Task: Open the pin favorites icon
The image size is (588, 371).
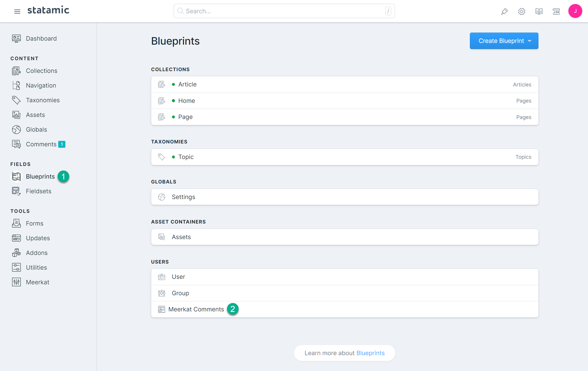Action: [504, 11]
